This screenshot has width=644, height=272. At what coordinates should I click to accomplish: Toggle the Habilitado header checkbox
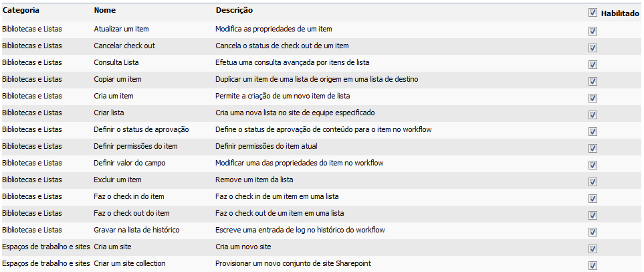tap(593, 12)
